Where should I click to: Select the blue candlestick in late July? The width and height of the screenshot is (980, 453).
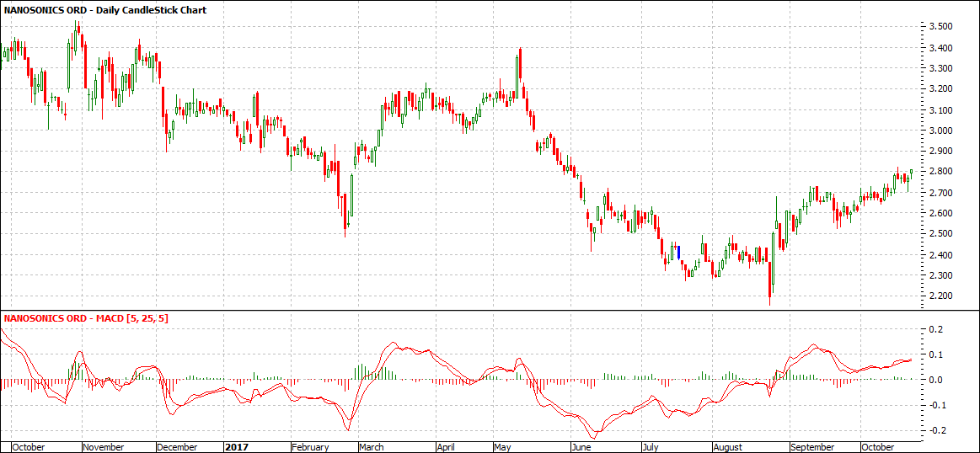[x=678, y=253]
